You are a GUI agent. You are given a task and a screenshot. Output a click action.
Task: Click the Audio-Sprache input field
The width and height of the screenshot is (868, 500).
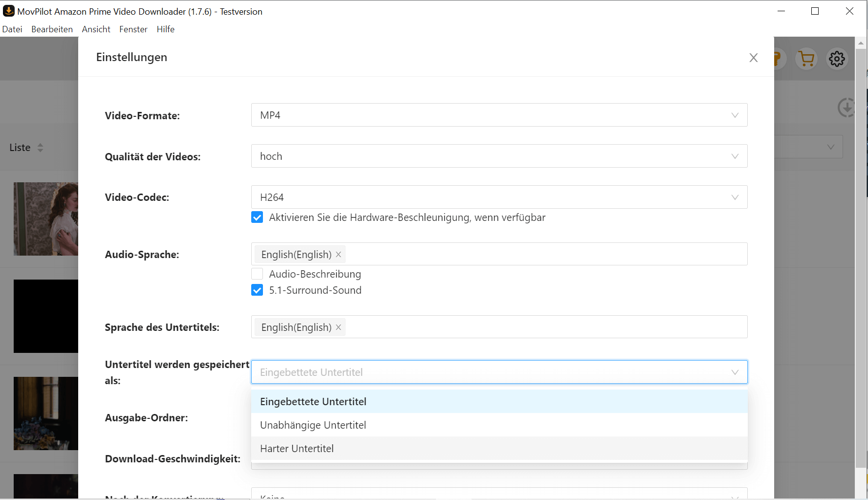click(499, 254)
